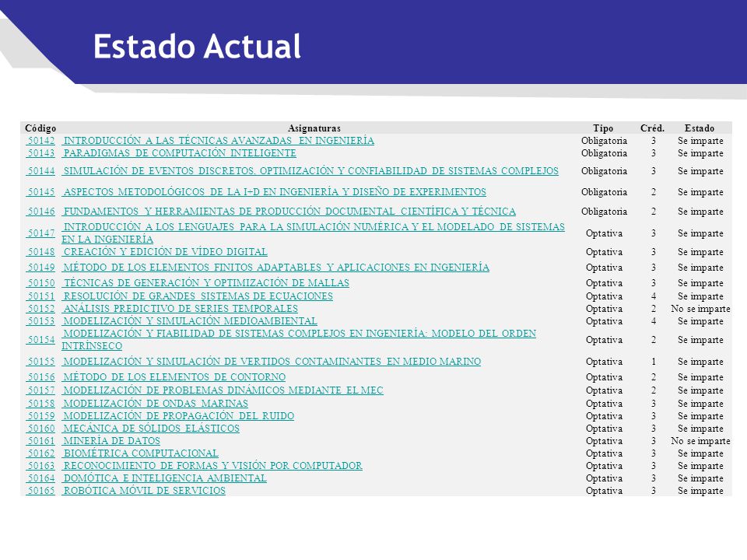Open TÉCNICAS DE GENERACIÓN Y OPTIMIZACIÓN DE MALLAS

tap(205, 283)
